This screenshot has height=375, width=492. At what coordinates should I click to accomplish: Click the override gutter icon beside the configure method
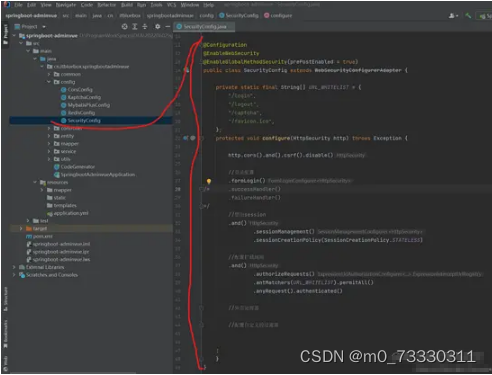click(x=186, y=138)
